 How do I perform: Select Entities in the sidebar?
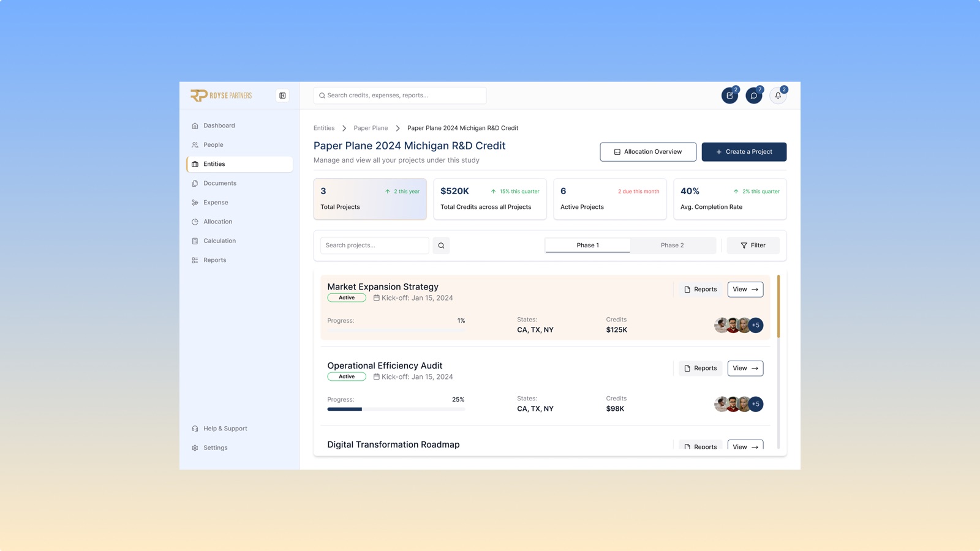click(x=239, y=164)
